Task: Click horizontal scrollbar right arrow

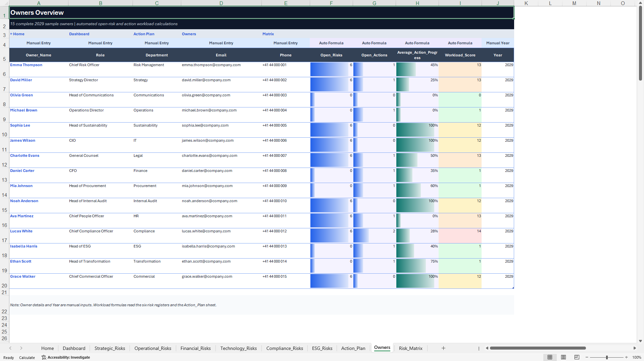Action: (x=635, y=348)
